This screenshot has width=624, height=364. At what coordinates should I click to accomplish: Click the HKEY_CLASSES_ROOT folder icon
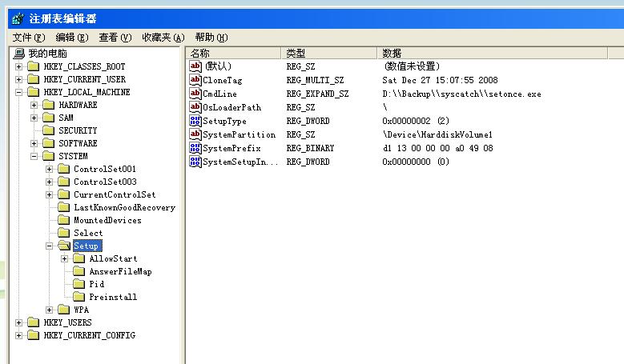33,66
